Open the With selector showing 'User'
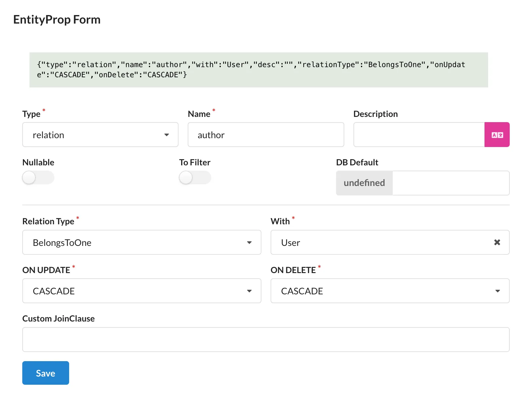The image size is (532, 406). [x=380, y=243]
